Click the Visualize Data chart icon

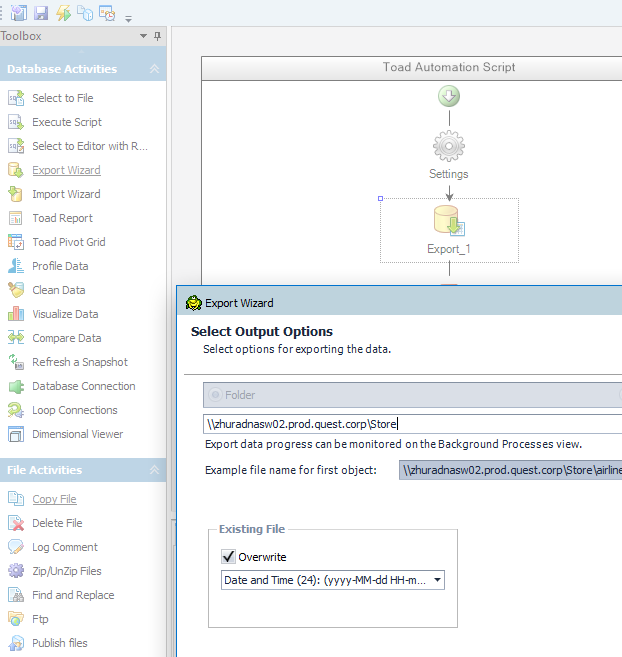pyautogui.click(x=16, y=314)
